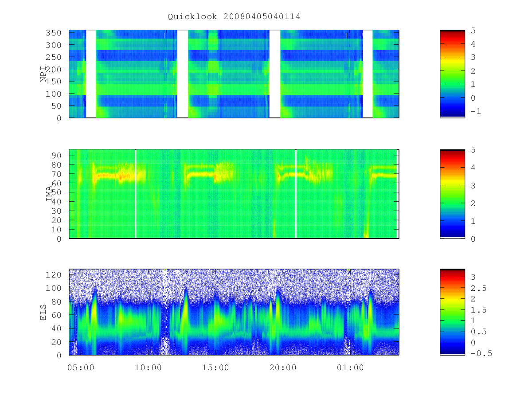This screenshot has height=399, width=532.
Task: Click the 01:00 time tick label
Action: coord(351,368)
